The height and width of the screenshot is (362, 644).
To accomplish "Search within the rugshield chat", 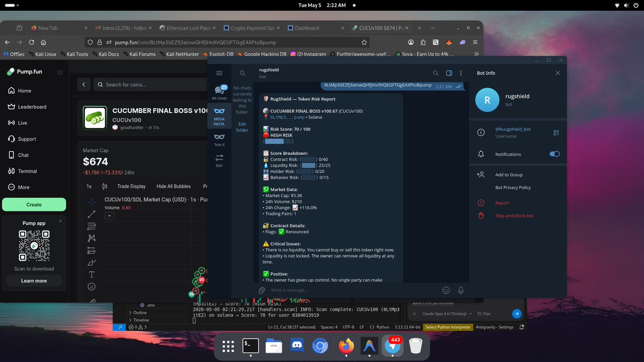I will coord(436,73).
